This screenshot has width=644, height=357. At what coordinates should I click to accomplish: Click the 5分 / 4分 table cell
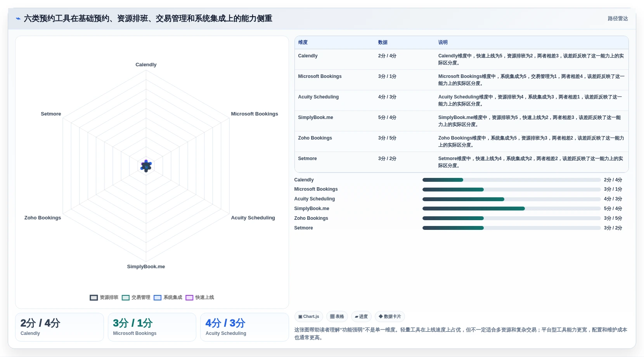coord(387,117)
